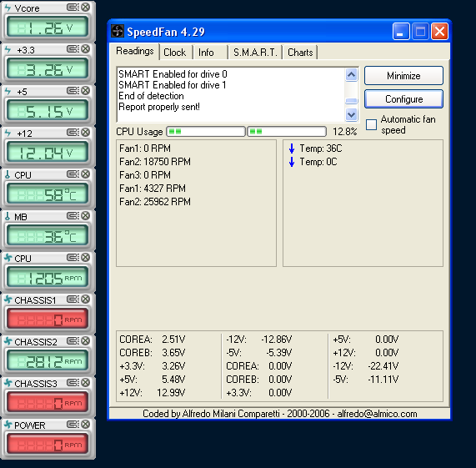Screen dimensions: 476x468
Task: Close the +3.3 voltage gadget
Action: 86,48
